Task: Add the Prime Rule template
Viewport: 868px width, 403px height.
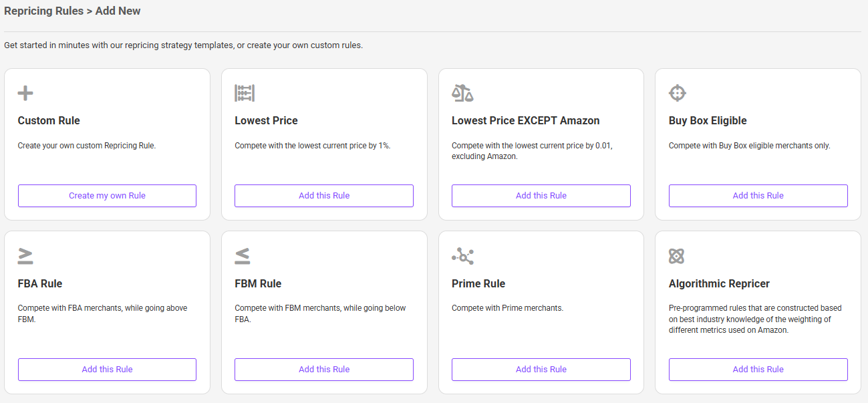Action: click(541, 370)
